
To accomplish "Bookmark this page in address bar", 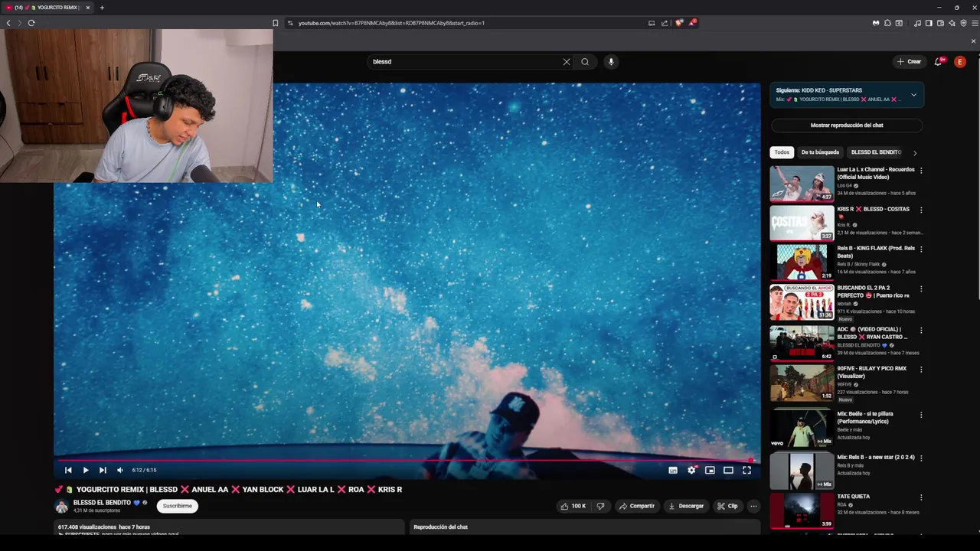I will (276, 23).
